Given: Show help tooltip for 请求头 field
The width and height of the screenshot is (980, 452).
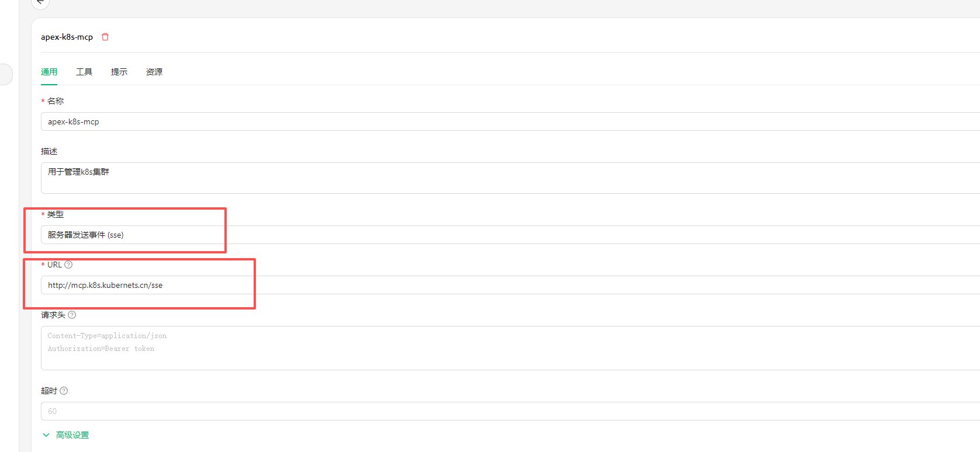Looking at the screenshot, I should (x=72, y=315).
